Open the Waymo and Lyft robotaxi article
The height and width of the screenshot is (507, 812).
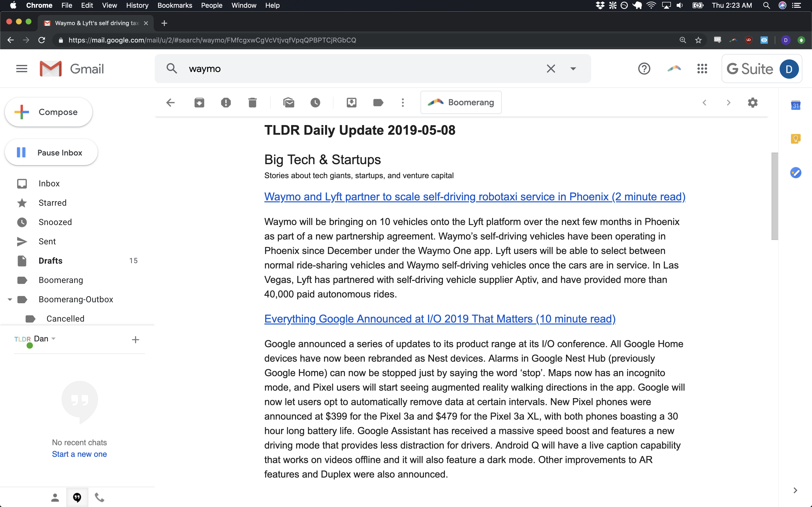point(474,197)
